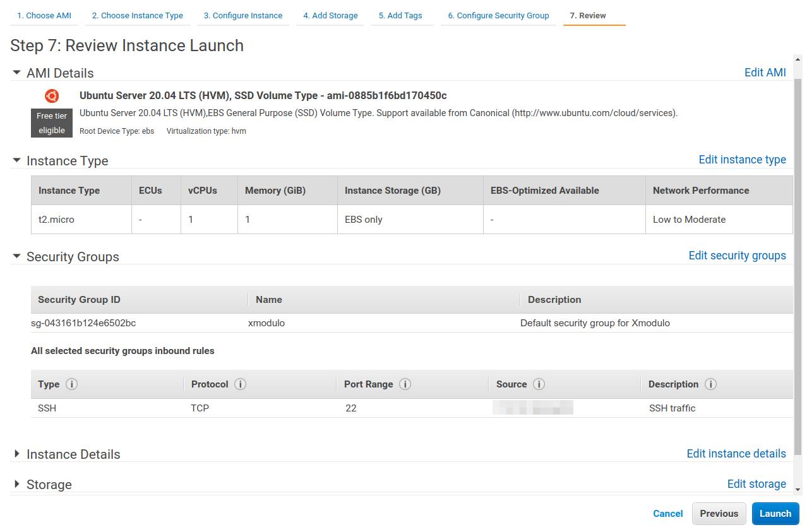Click the vertical scrollbar thumb
Screen dimensions: 807x532
tap(798, 267)
